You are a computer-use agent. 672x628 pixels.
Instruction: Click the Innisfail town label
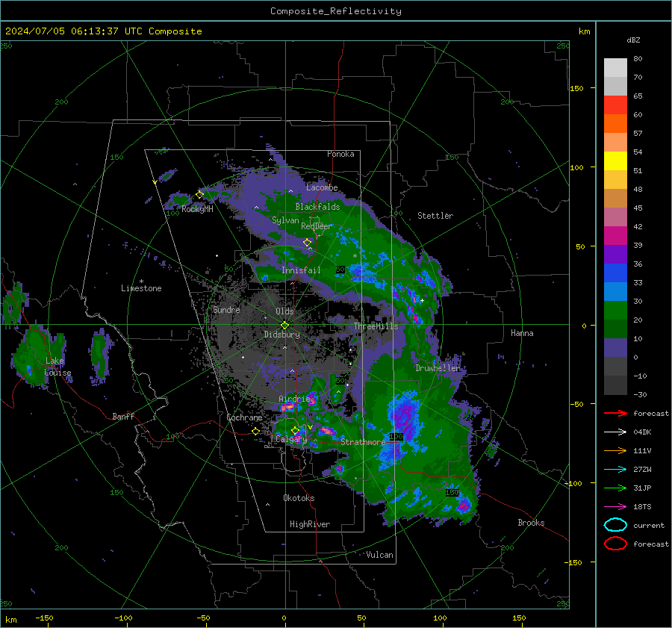click(x=301, y=270)
